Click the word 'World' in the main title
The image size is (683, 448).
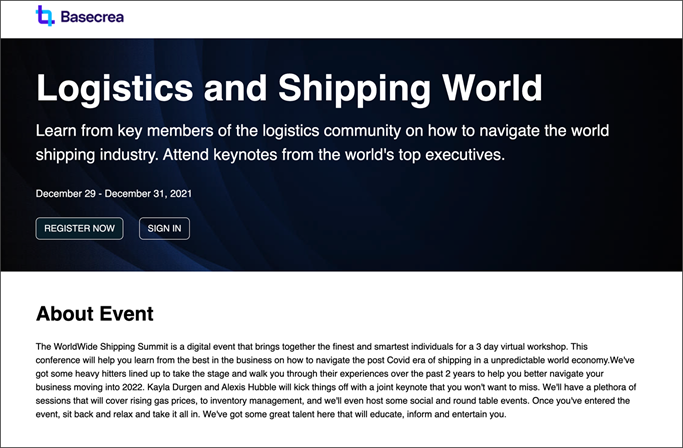492,87
